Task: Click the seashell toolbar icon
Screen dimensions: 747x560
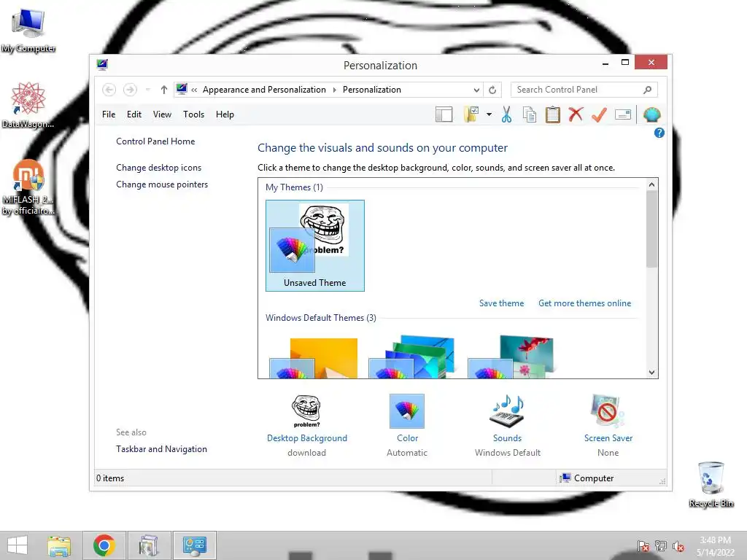Action: click(651, 114)
